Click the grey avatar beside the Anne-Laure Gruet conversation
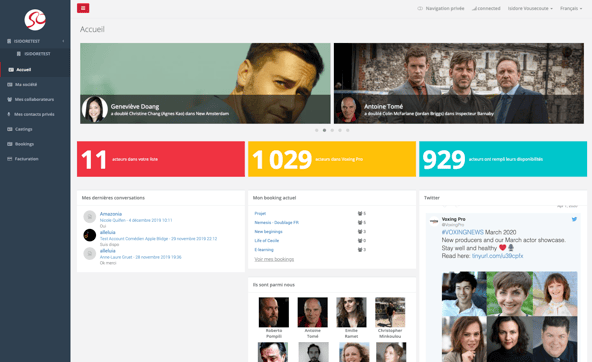This screenshot has height=362, width=592. (x=89, y=254)
